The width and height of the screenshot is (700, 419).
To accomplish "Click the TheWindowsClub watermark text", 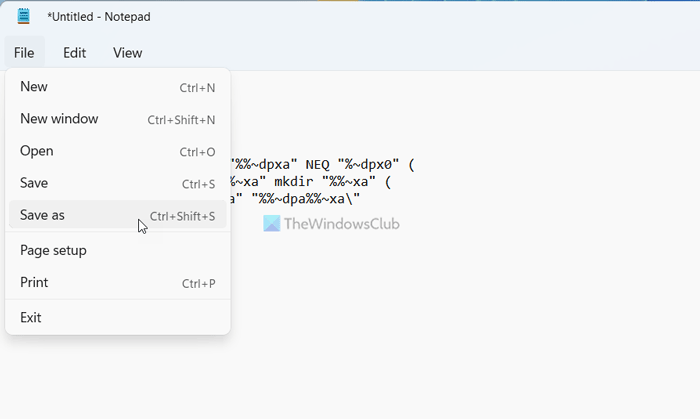I will tap(342, 224).
